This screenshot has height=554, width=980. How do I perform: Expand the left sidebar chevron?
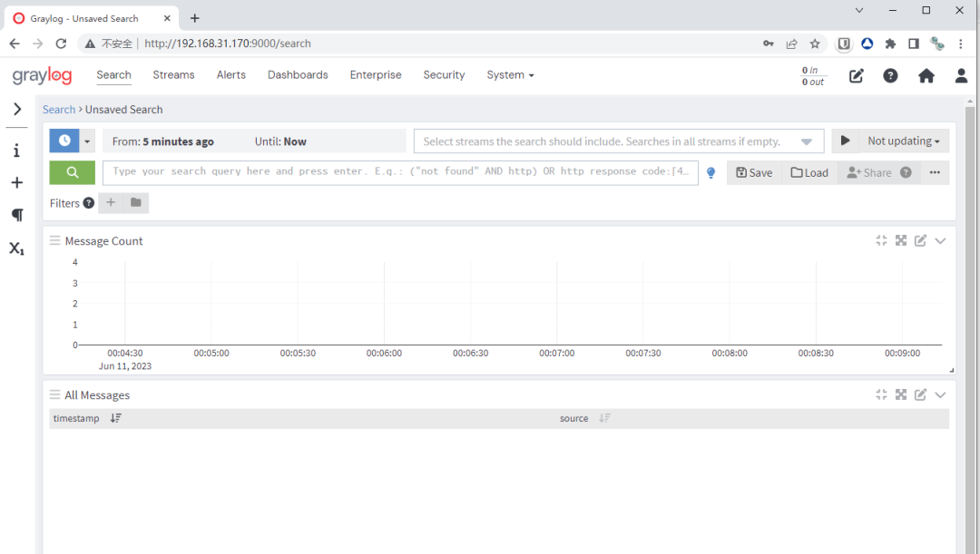(x=17, y=110)
